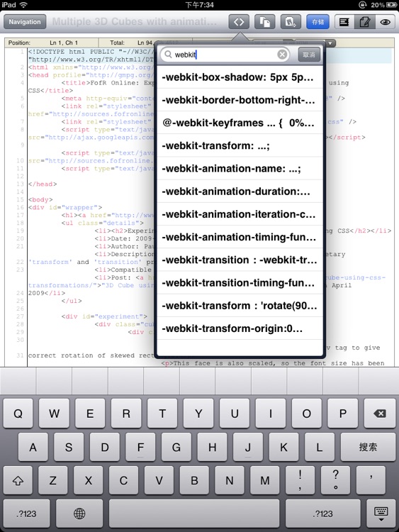Select the -webkit-box-shadow snippet

click(x=240, y=77)
